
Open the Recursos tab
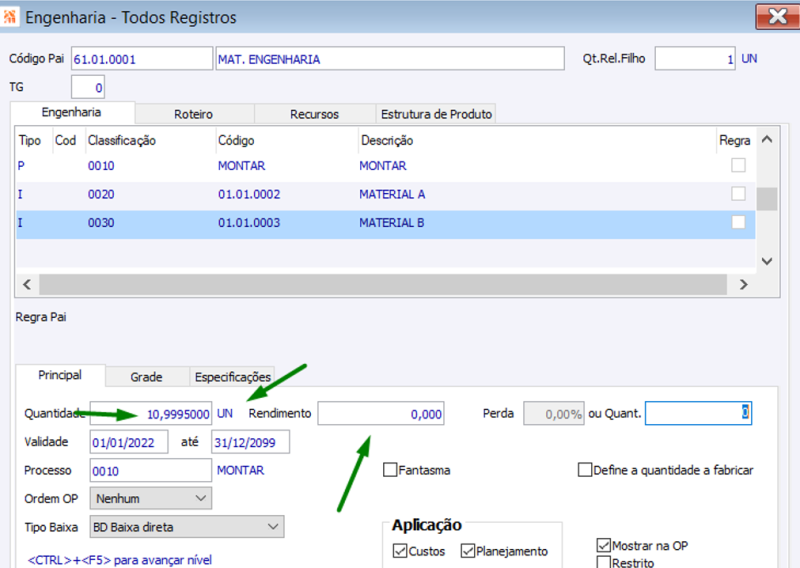pyautogui.click(x=314, y=114)
